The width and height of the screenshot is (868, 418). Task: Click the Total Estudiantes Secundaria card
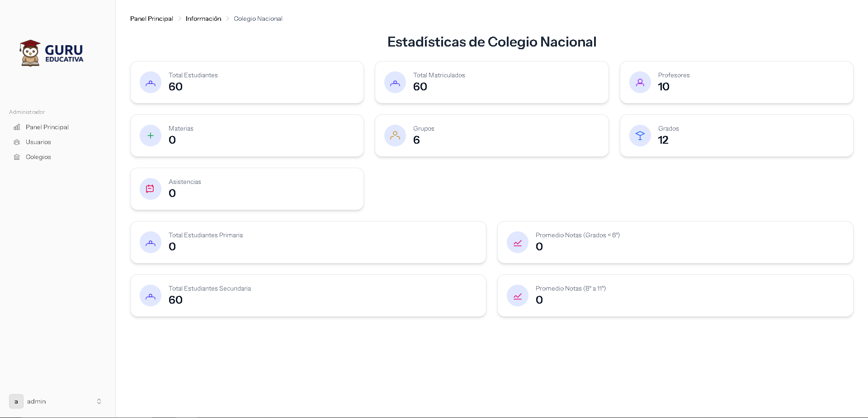(308, 295)
